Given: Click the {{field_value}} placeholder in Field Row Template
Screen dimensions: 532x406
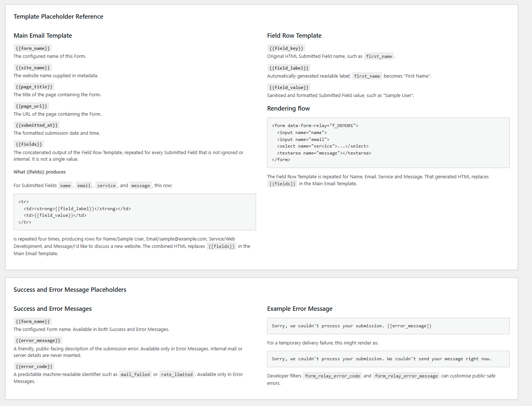Looking at the screenshot, I should point(289,87).
